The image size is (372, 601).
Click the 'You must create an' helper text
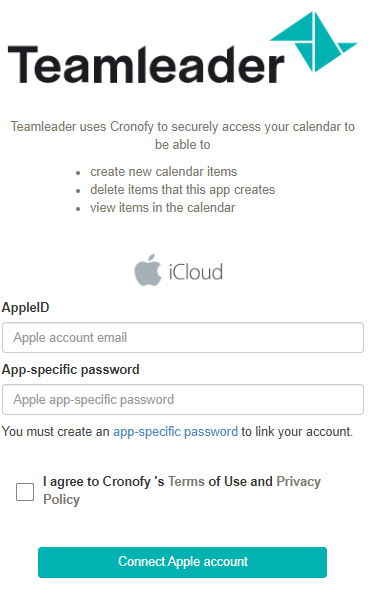coord(56,432)
